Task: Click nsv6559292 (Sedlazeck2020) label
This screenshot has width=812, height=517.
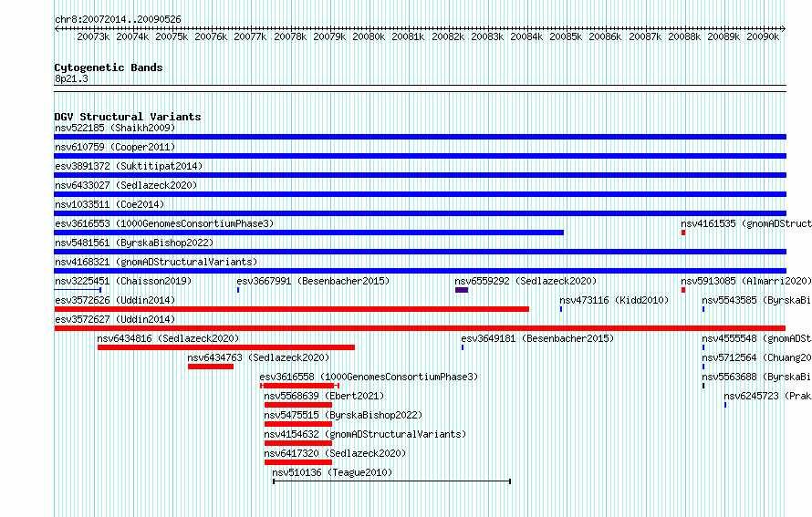Action: click(526, 281)
